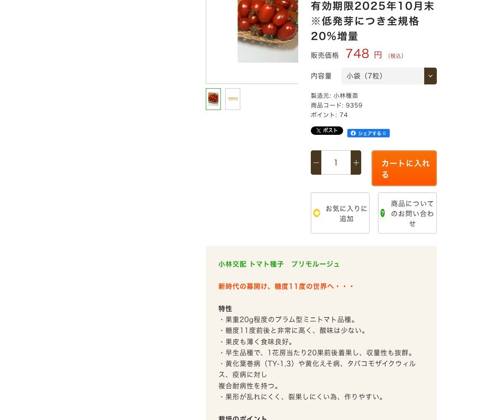Click the お気に入りに追加 button
The width and height of the screenshot is (504, 420).
click(340, 213)
